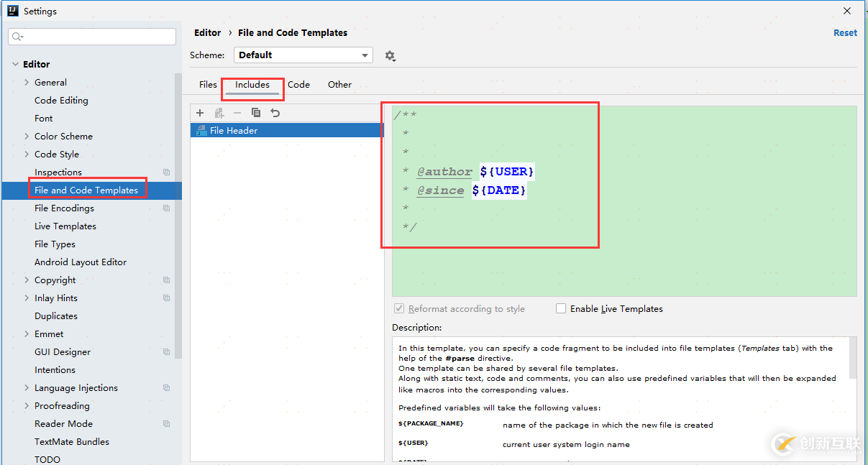The width and height of the screenshot is (868, 465).
Task: Open the Scheme Default dropdown
Action: coord(303,55)
